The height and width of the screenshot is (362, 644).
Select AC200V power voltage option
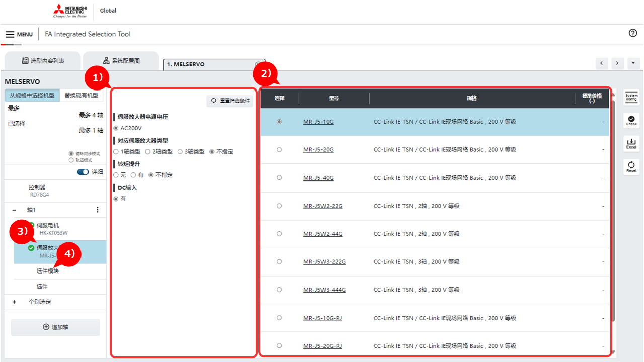point(116,128)
